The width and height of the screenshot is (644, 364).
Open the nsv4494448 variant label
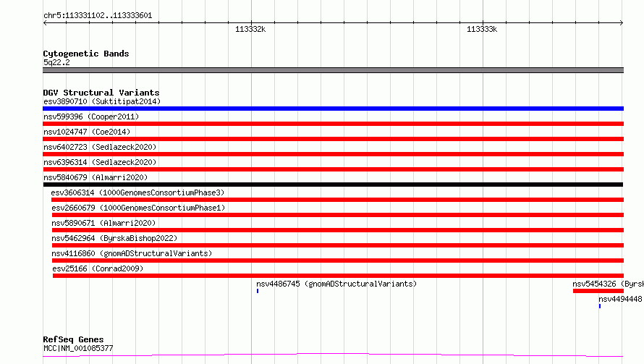(x=620, y=299)
